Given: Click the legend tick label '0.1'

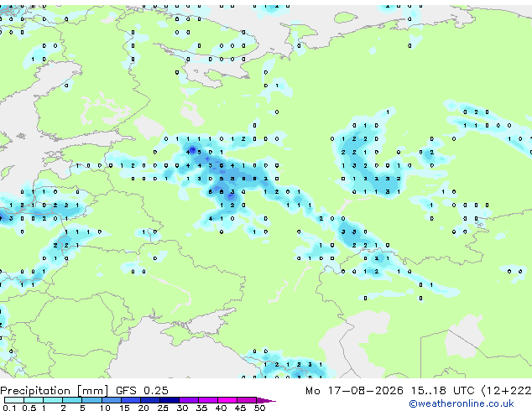Looking at the screenshot, I should [x=9, y=408].
